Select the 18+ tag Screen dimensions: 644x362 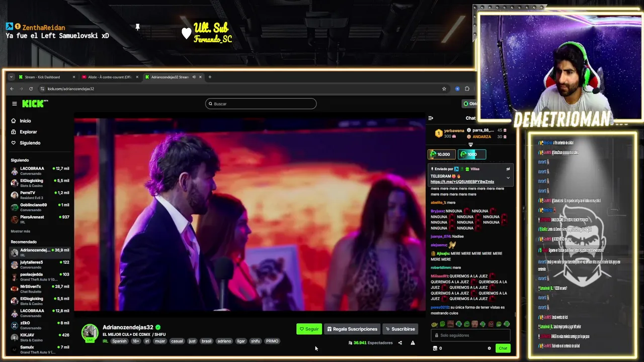(x=136, y=341)
